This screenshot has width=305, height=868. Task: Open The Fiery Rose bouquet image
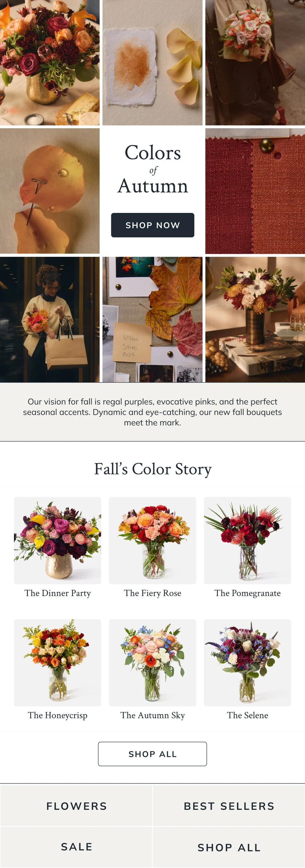[x=152, y=540]
